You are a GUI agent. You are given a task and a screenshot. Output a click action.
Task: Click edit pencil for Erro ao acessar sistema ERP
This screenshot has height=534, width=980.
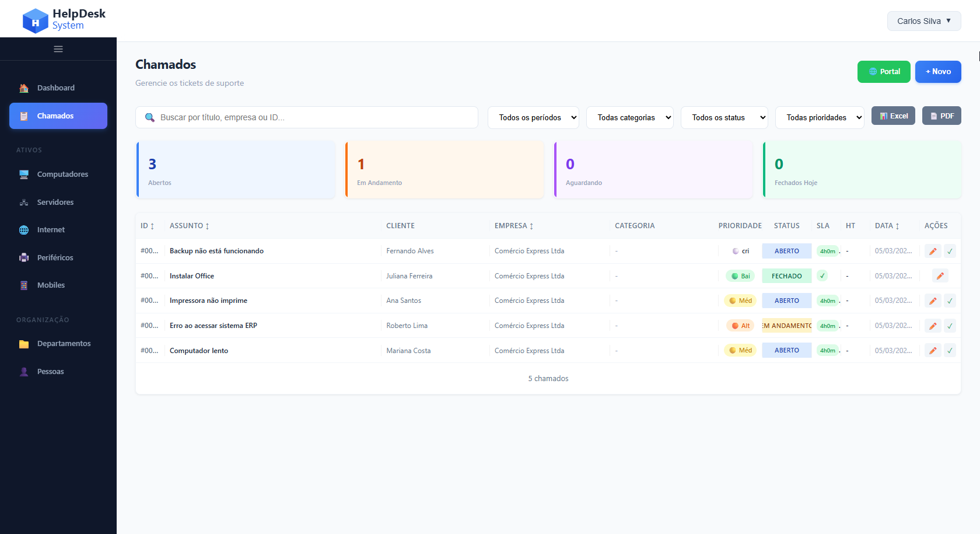[x=933, y=326]
